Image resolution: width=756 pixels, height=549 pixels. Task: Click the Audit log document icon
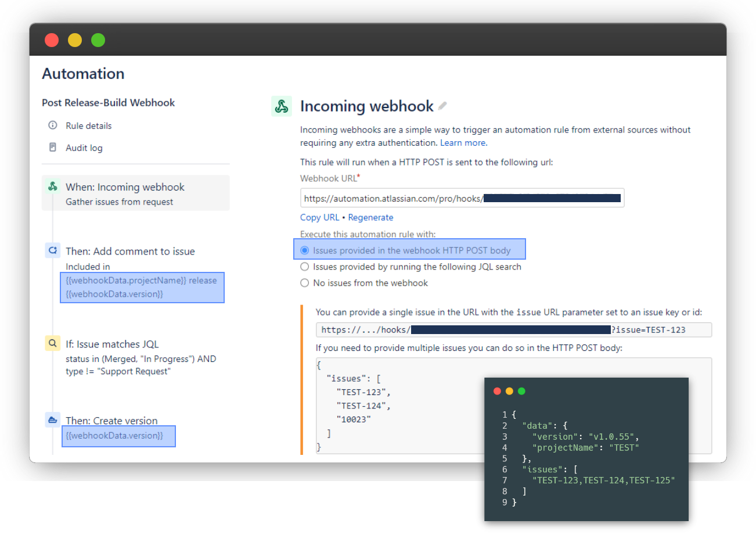click(53, 148)
